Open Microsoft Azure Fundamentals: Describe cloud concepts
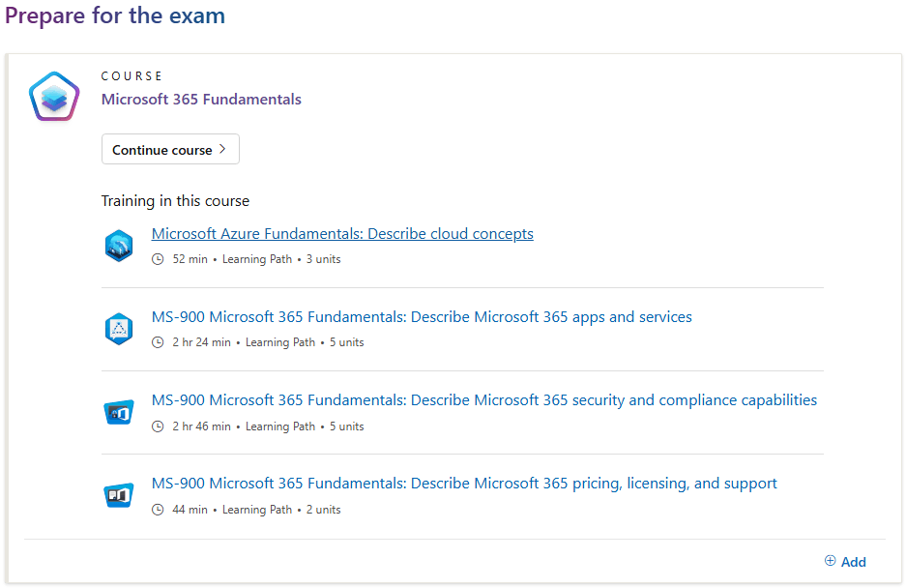 [x=342, y=234]
